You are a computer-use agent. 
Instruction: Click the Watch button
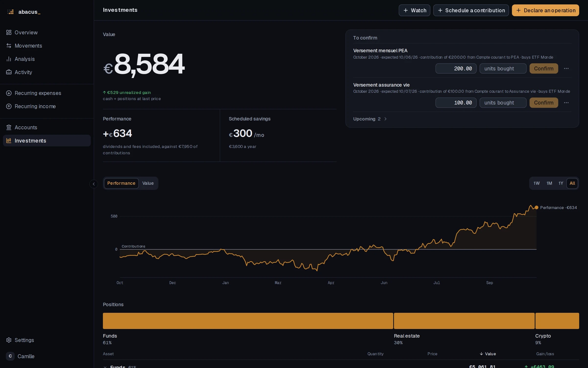click(x=414, y=10)
